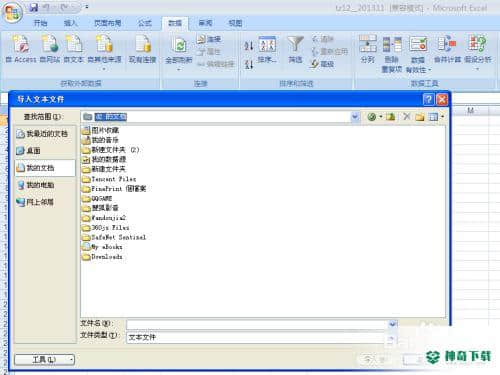The image size is (500, 375).
Task: Click the From Text import icon
Action: [74, 44]
